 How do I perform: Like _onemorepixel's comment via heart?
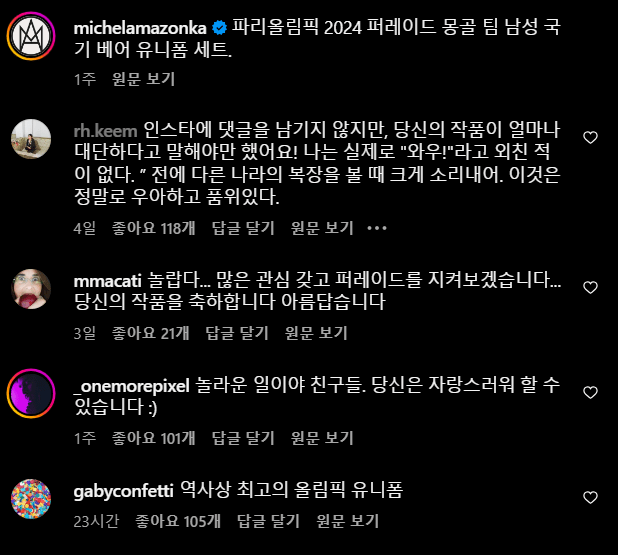tap(590, 392)
